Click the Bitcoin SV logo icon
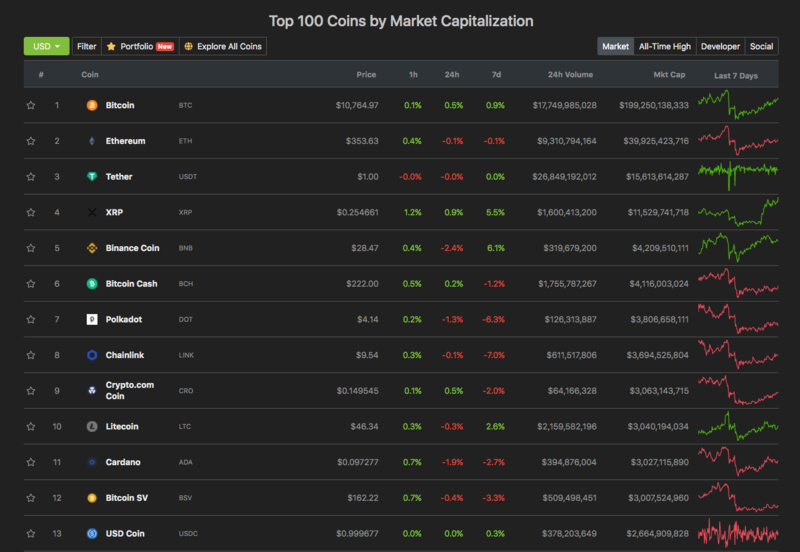The height and width of the screenshot is (552, 800). point(92,498)
